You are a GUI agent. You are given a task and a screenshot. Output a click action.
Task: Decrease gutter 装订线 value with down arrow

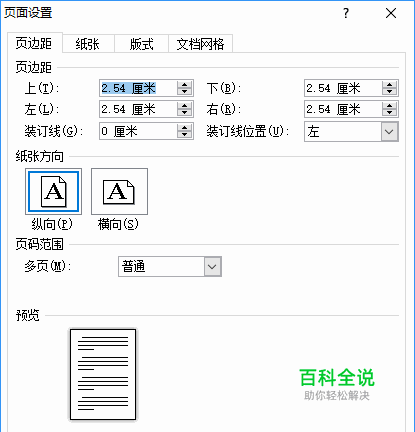184,135
